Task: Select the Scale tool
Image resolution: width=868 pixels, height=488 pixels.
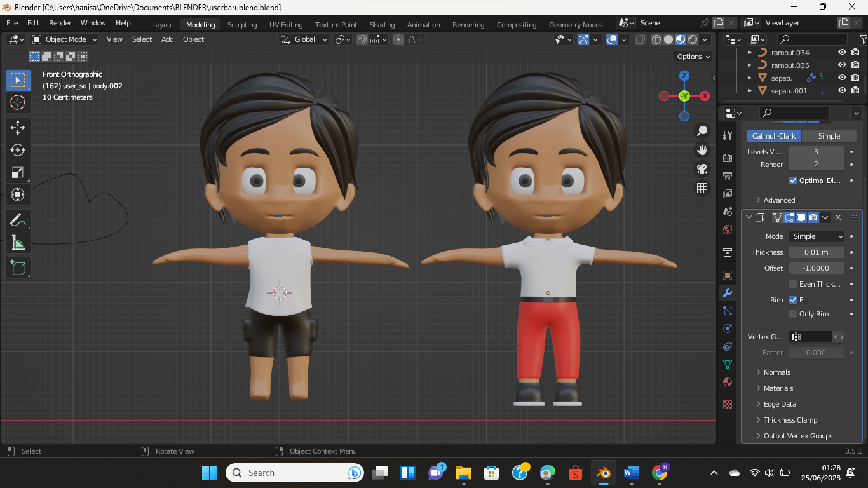Action: [x=18, y=172]
